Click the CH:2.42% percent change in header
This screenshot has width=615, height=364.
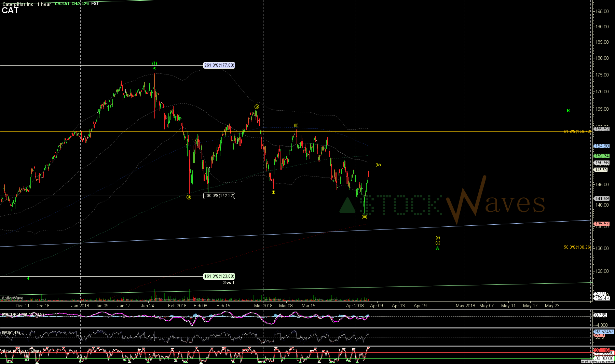click(x=80, y=4)
